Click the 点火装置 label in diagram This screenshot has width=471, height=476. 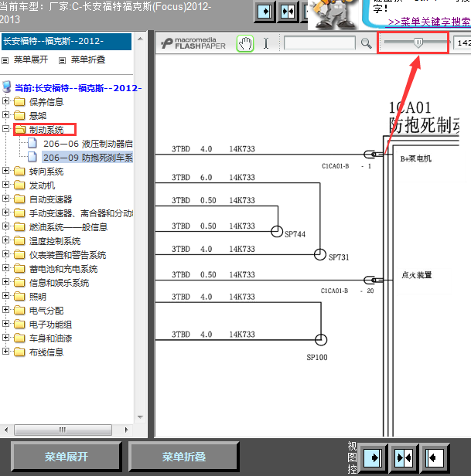pos(416,275)
